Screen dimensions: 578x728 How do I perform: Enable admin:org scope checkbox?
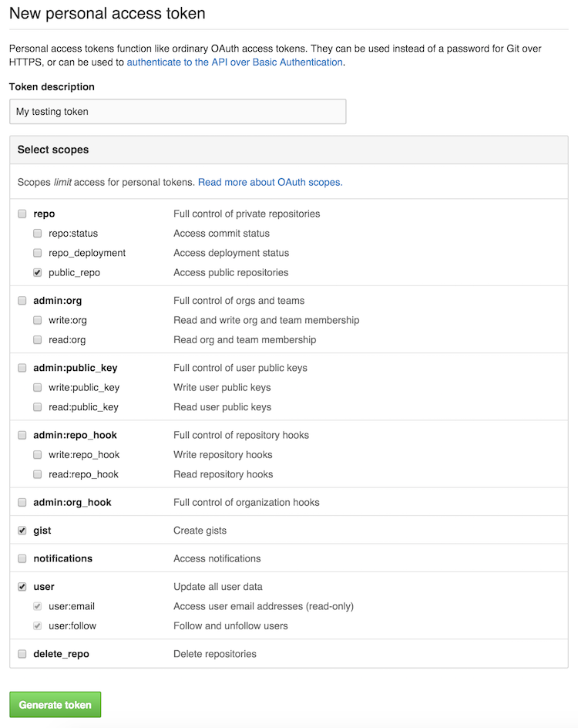tap(22, 301)
